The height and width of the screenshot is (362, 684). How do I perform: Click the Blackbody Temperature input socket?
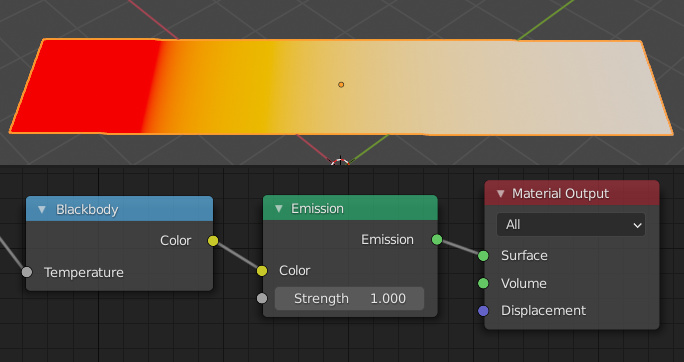27,272
